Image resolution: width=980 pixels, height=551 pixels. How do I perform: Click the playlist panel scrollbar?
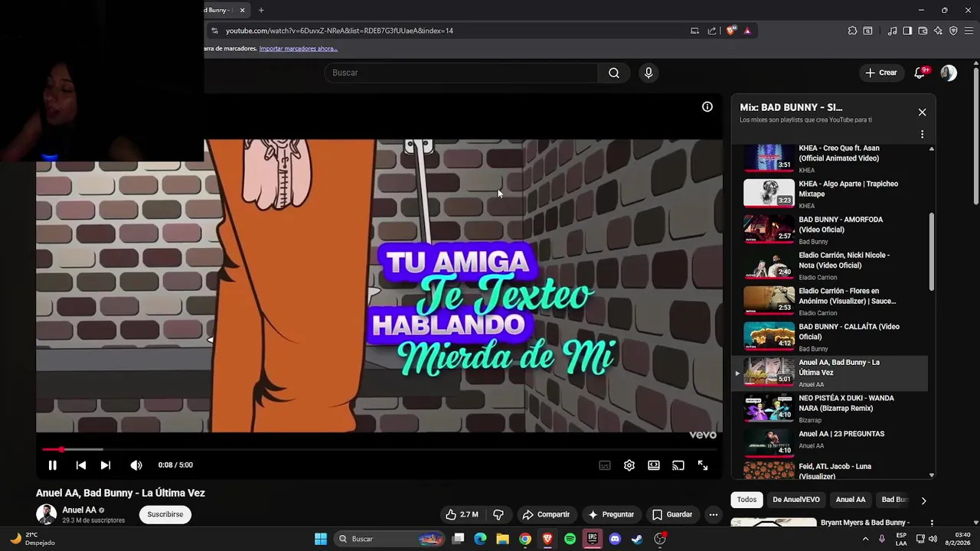coord(932,251)
